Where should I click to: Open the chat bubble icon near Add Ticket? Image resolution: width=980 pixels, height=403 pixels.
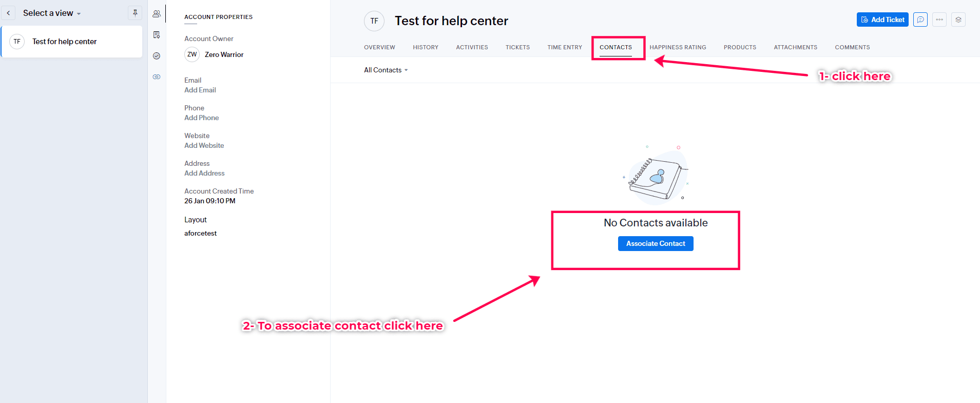pos(920,20)
